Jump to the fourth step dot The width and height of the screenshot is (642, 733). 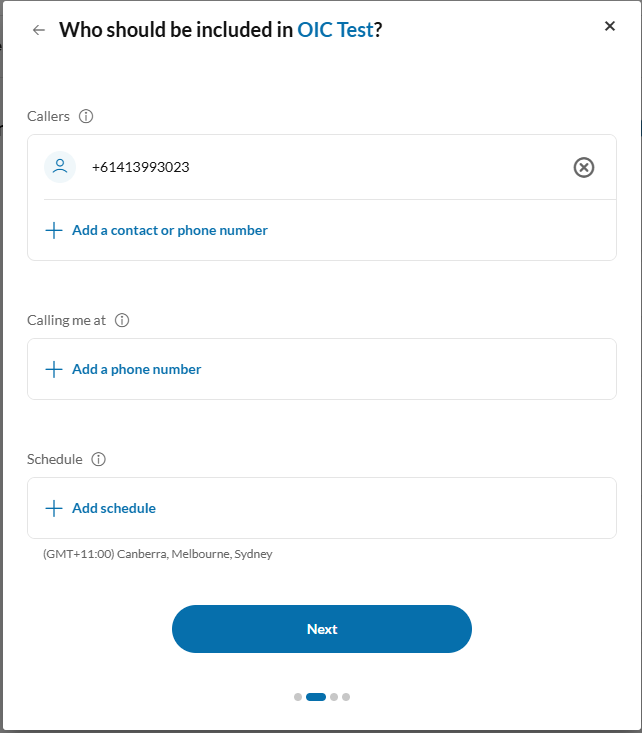tap(346, 697)
